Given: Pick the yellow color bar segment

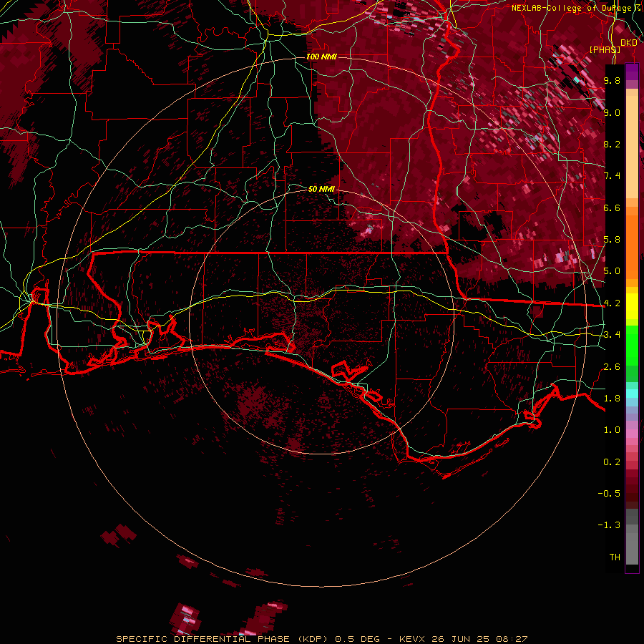Looking at the screenshot, I should pyautogui.click(x=632, y=306).
